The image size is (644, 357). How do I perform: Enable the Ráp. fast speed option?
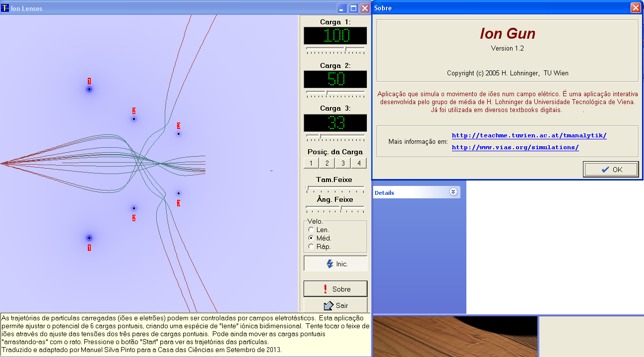pos(311,246)
